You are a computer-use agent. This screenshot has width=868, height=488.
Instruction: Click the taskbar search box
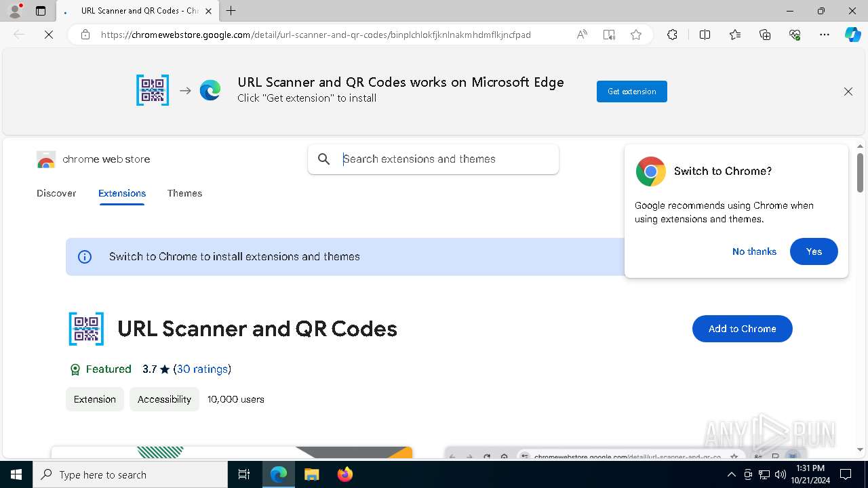coord(130,474)
